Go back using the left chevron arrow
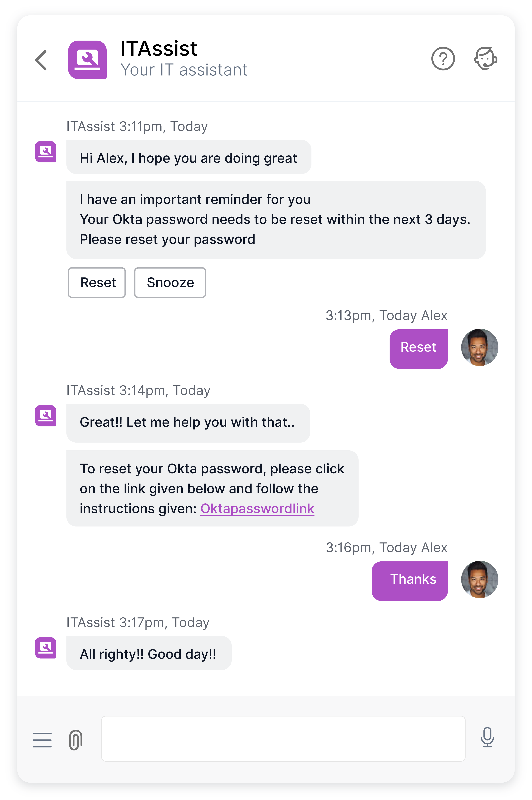 pyautogui.click(x=41, y=60)
